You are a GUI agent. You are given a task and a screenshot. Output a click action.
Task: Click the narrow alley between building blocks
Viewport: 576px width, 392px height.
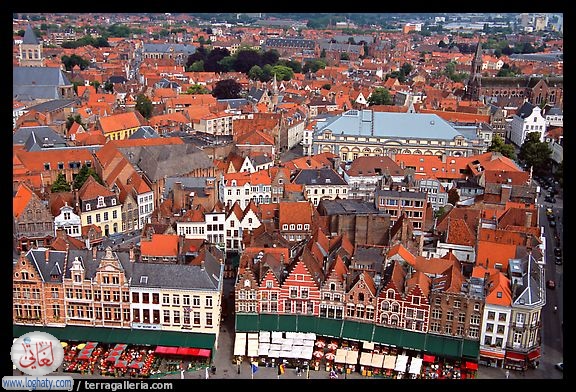(x=228, y=323)
